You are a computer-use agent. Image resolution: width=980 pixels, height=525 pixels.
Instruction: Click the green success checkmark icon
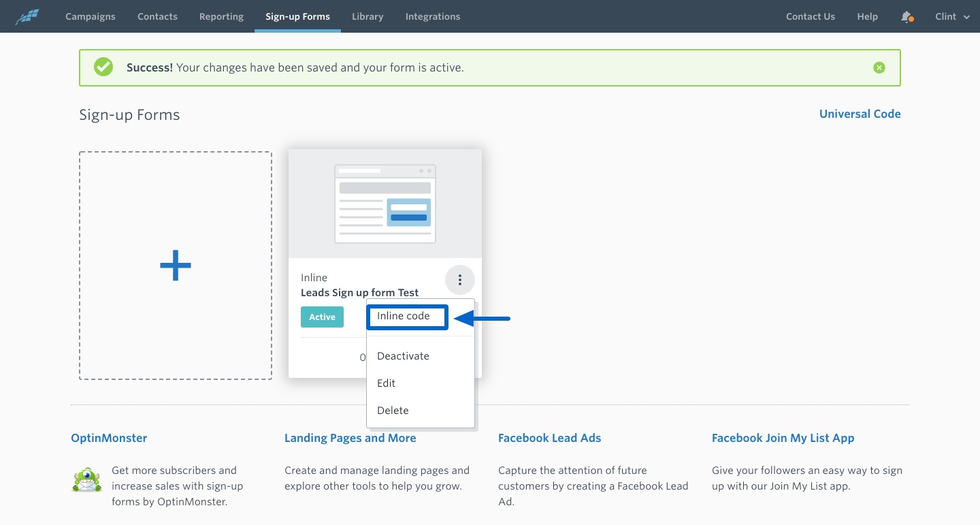point(103,67)
